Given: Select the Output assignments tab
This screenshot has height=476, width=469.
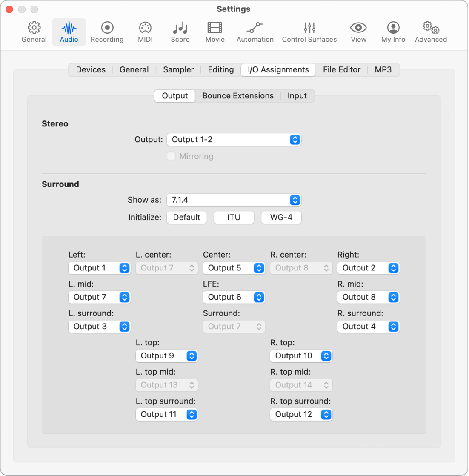Looking at the screenshot, I should pos(175,96).
